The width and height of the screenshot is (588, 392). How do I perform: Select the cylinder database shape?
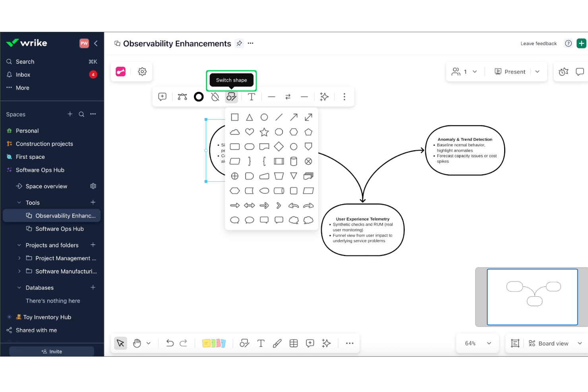294,161
